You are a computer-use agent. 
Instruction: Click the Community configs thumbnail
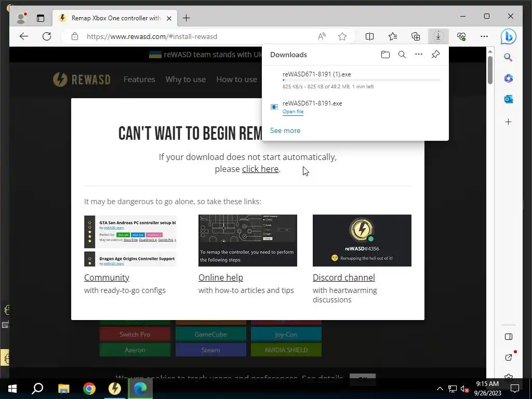point(130,241)
